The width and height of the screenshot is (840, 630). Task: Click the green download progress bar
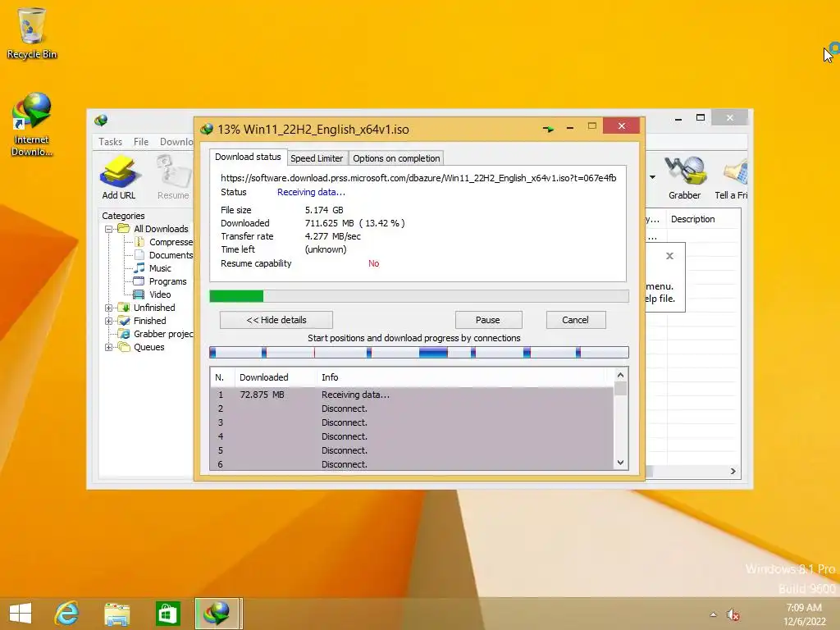418,296
